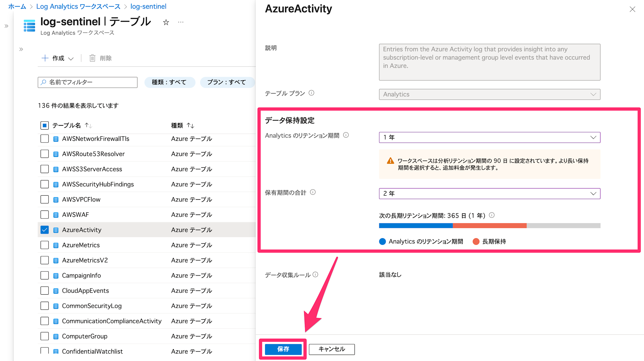This screenshot has height=361, width=644.
Task: Click the Cancel button
Action: [332, 349]
